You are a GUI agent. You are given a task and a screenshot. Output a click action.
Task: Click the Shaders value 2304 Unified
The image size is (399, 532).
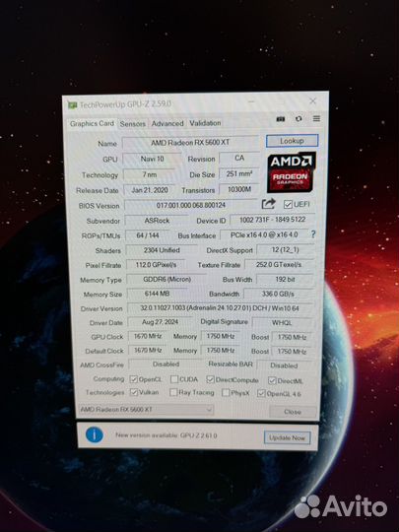click(162, 250)
